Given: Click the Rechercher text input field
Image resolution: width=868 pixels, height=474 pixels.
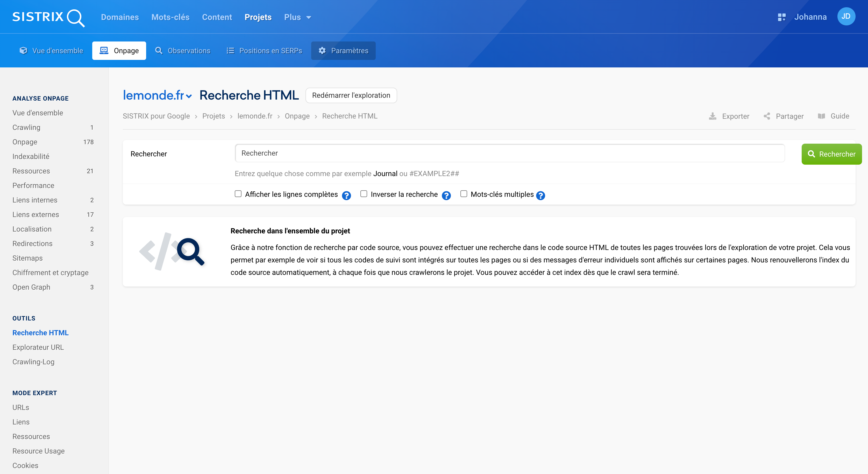Looking at the screenshot, I should pos(509,153).
